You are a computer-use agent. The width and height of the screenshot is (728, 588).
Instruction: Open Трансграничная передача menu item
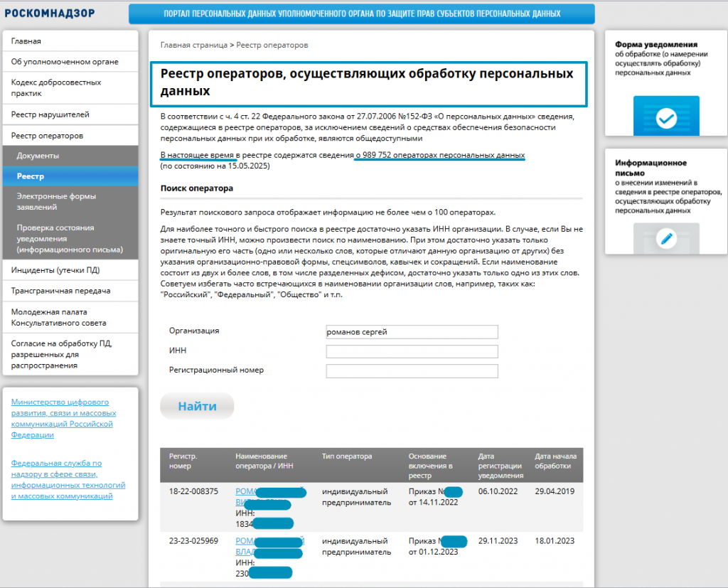pos(70,292)
